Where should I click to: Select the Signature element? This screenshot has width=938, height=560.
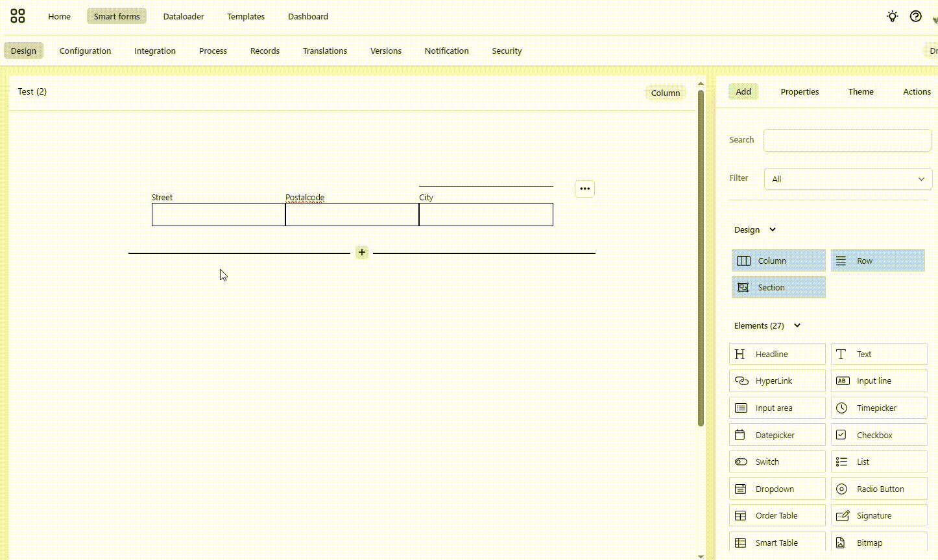click(x=878, y=516)
